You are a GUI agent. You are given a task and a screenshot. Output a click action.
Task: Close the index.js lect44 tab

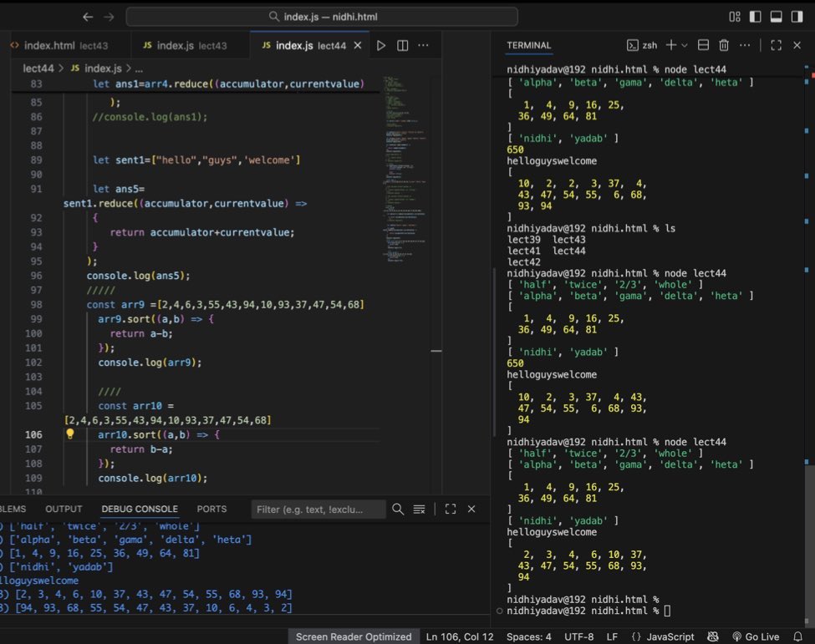[x=358, y=46]
